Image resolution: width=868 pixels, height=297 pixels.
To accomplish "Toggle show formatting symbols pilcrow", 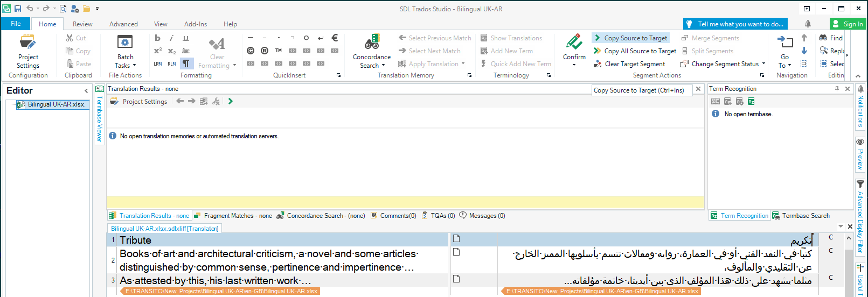I will 186,63.
